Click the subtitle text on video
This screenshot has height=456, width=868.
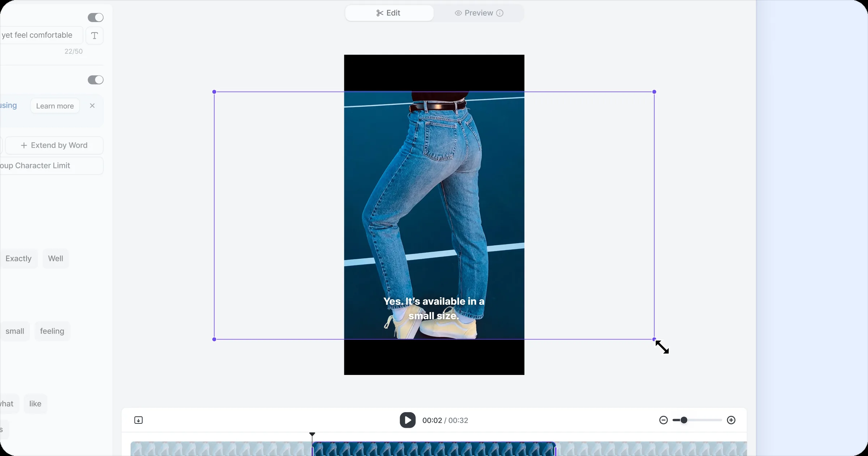click(434, 309)
